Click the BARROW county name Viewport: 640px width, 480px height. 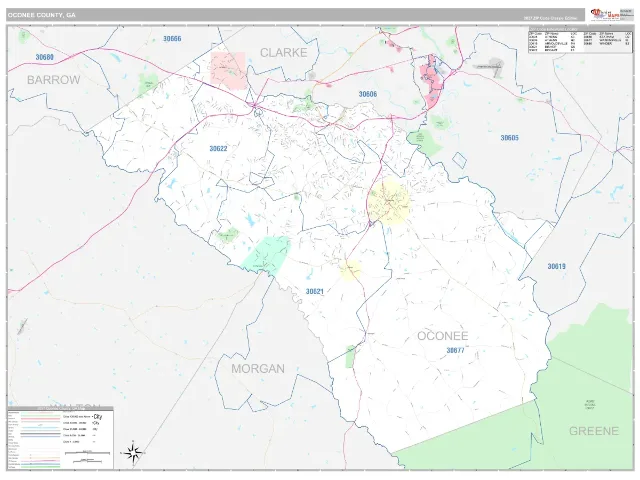[53, 80]
